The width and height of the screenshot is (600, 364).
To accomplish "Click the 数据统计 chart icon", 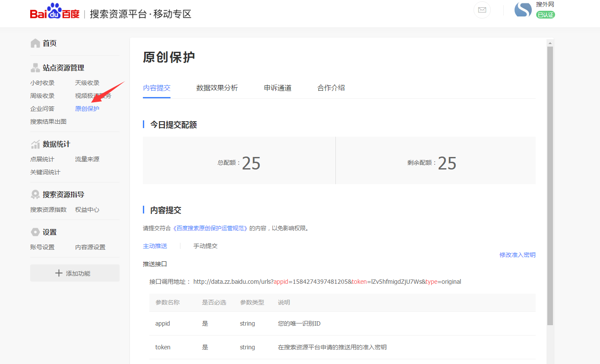I will [35, 144].
